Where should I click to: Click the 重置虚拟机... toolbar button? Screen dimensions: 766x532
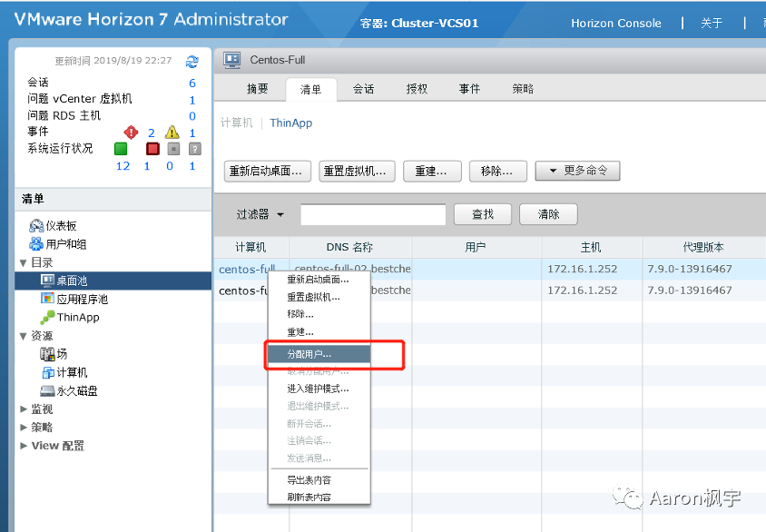pos(357,172)
